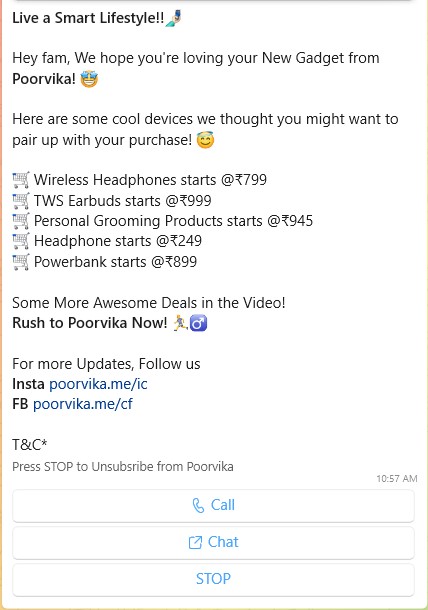The height and width of the screenshot is (610, 428).
Task: Click the blue male-sign emoji
Action: pos(198,323)
